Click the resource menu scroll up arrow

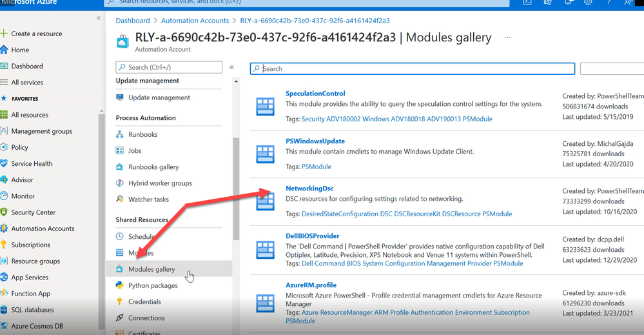click(236, 81)
